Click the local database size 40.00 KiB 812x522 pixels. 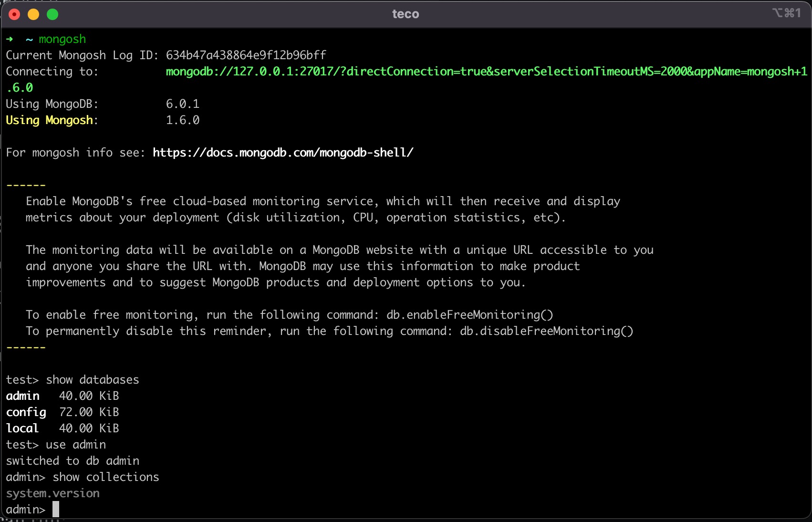tap(89, 428)
